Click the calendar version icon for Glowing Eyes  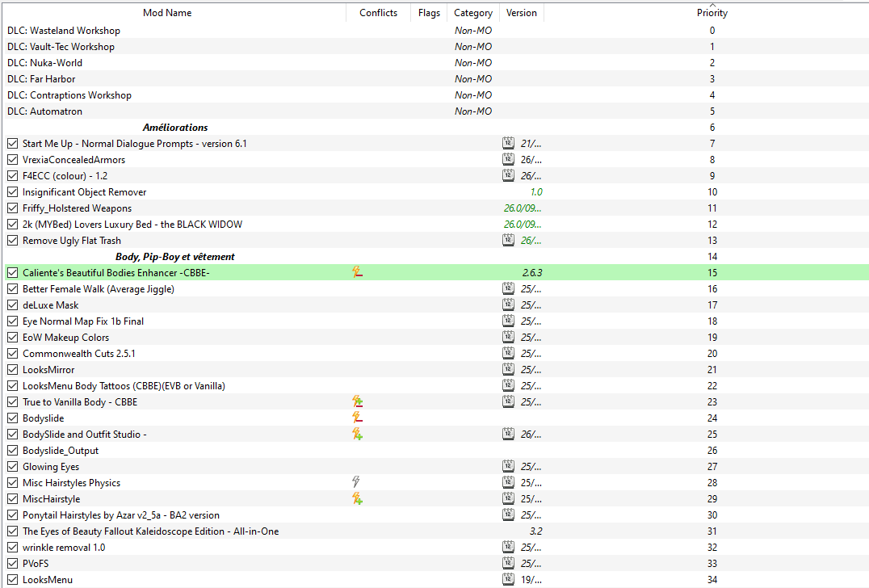point(508,466)
